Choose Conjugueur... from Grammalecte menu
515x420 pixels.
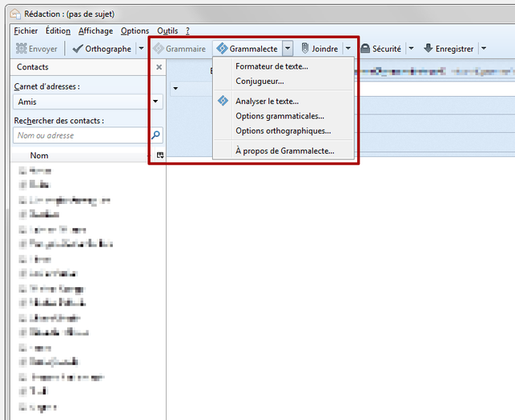[284, 81]
